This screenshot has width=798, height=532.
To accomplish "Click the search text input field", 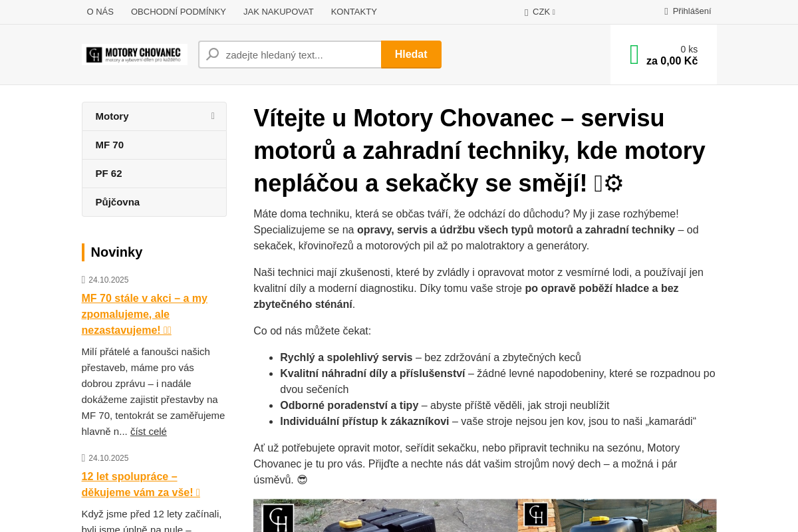I will coord(299,54).
